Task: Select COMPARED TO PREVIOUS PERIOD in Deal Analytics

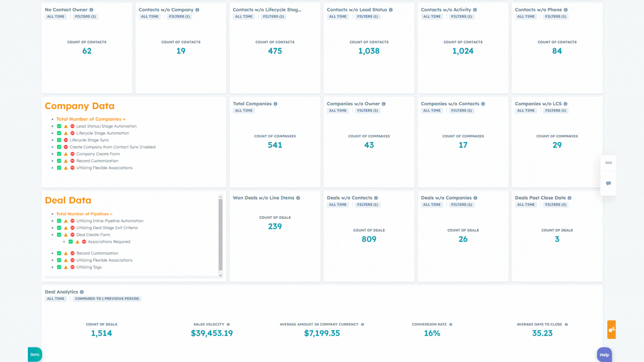Action: point(107,299)
